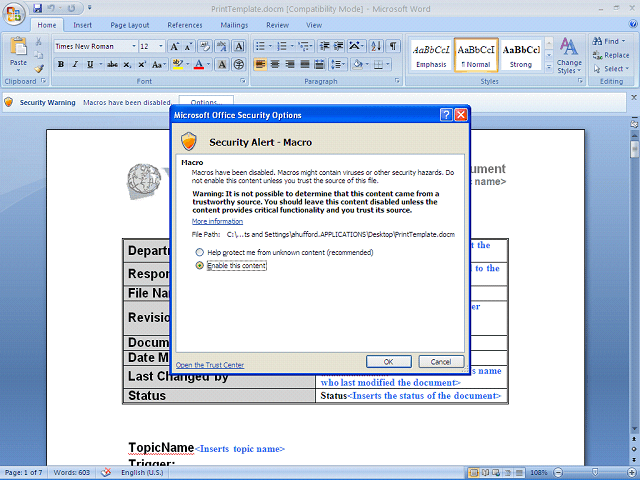Viewport: 640px width, 480px height.
Task: Toggle Bold formatting
Action: click(x=61, y=64)
